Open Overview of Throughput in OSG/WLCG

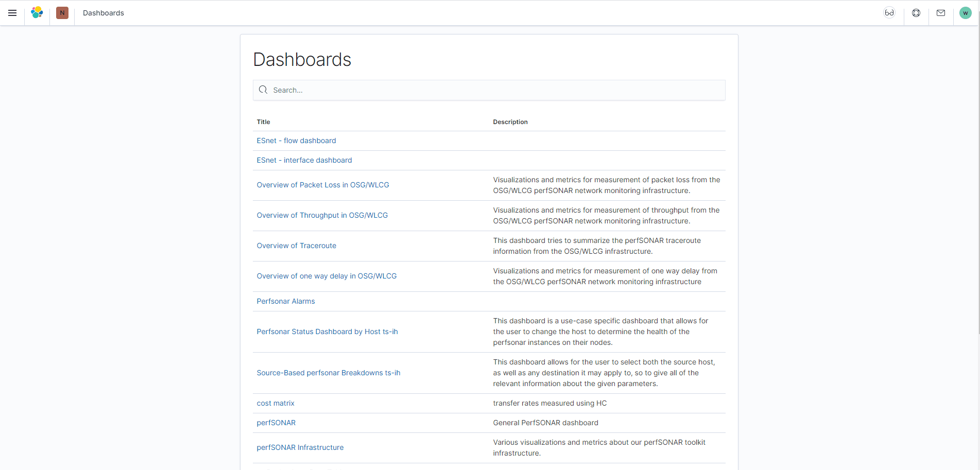[x=322, y=215]
